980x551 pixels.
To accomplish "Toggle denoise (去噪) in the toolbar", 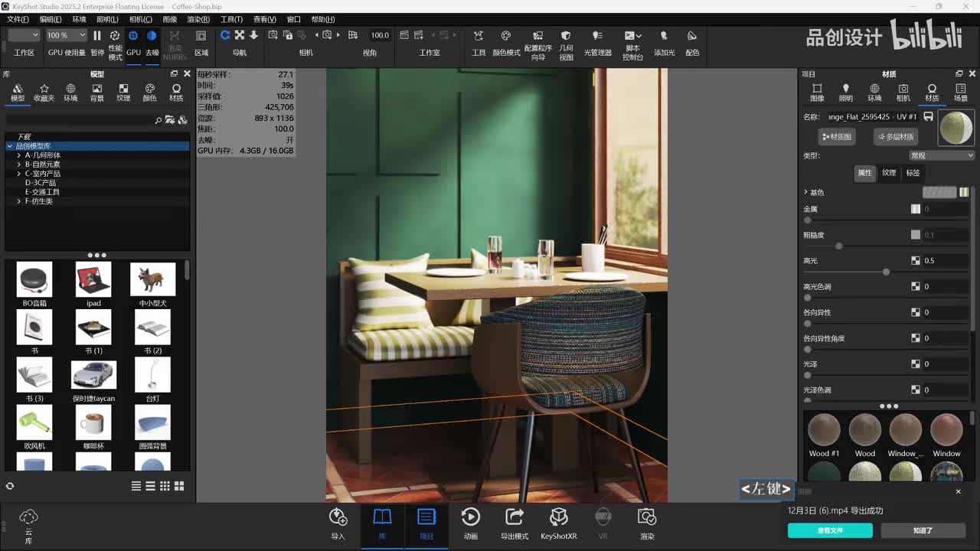I will pos(152,36).
